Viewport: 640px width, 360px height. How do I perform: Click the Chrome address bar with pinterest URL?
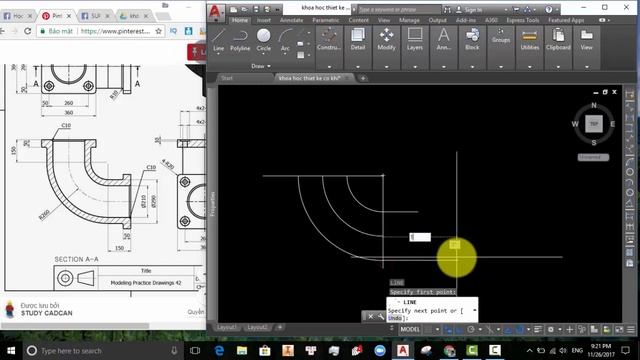pos(100,31)
